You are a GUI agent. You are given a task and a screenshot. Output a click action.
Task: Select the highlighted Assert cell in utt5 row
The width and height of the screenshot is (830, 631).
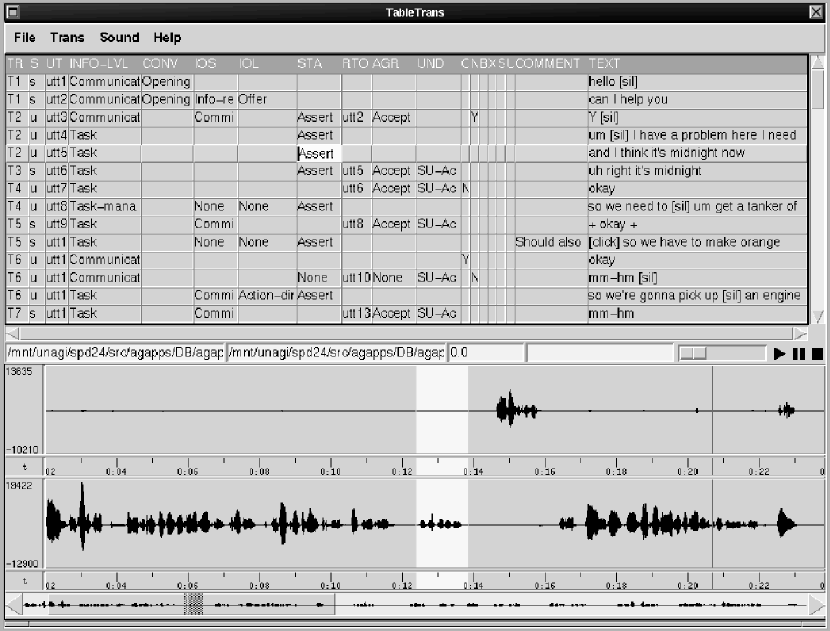point(318,153)
